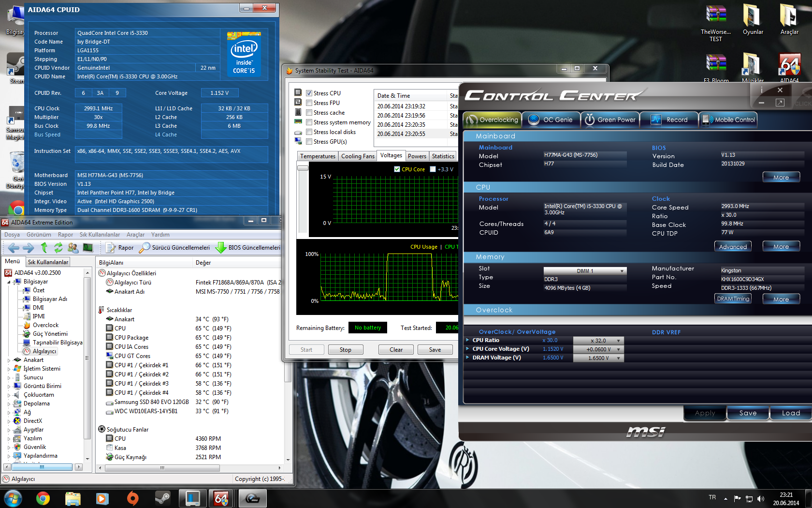Toggle the +3.3 V graph checkbox
This screenshot has height=508, width=812.
pyautogui.click(x=433, y=169)
